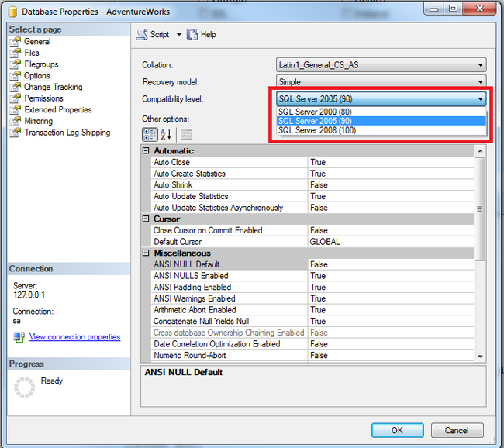The height and width of the screenshot is (448, 504).
Task: Click the Help toolbar icon
Action: (x=192, y=34)
